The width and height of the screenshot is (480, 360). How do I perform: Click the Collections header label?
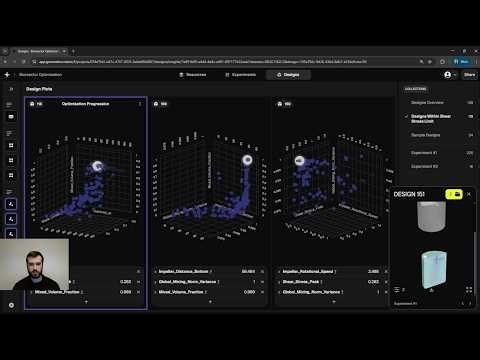coord(415,89)
